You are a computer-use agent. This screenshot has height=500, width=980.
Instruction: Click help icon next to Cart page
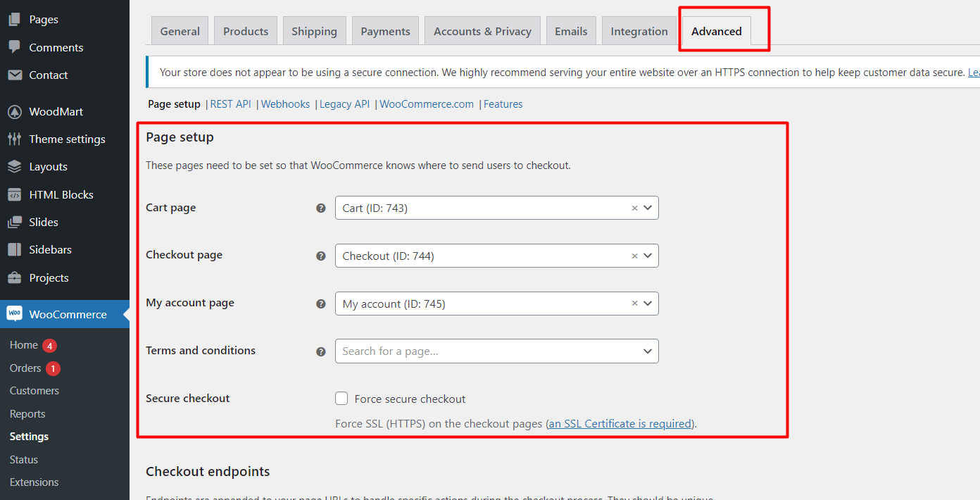click(x=321, y=208)
